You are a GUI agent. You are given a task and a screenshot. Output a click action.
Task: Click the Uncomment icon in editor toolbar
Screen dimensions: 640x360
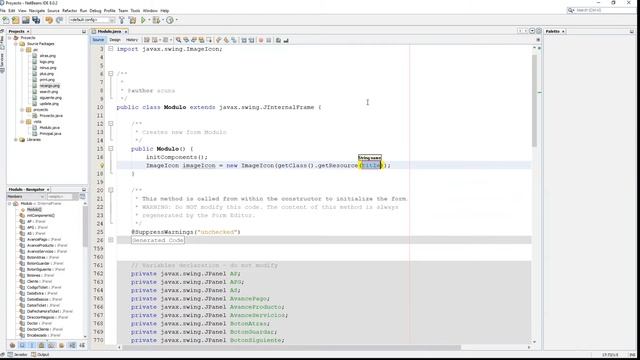pyautogui.click(x=286, y=40)
